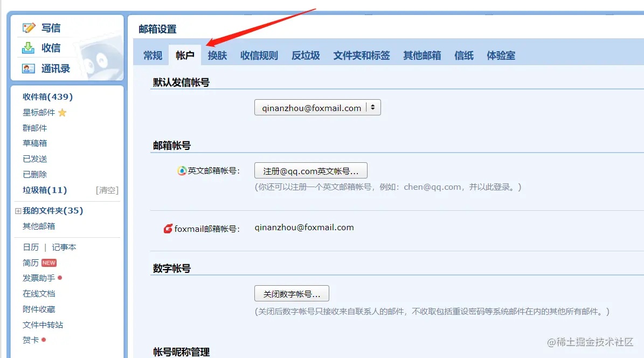The image size is (644, 358).
Task: Select the 信纸 tab
Action: 463,56
